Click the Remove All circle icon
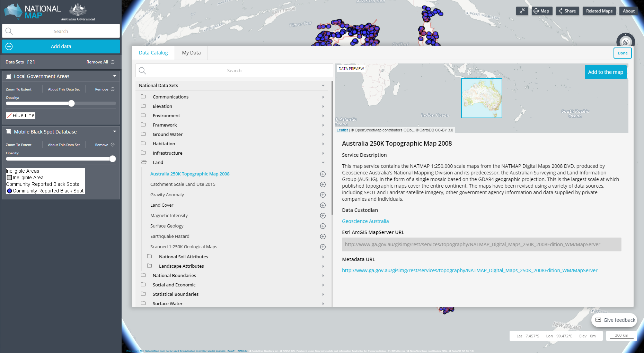The height and width of the screenshot is (353, 644). pos(113,62)
